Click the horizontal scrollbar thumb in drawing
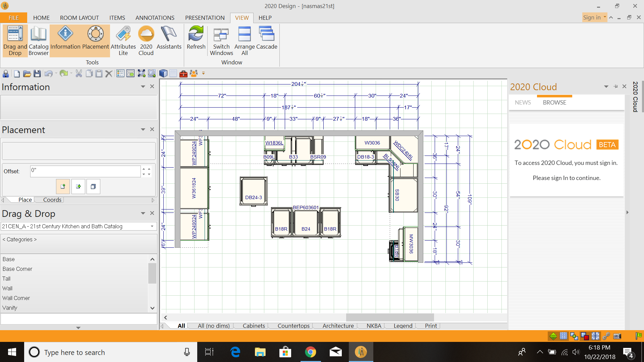Image resolution: width=644 pixels, height=362 pixels. click(390, 317)
